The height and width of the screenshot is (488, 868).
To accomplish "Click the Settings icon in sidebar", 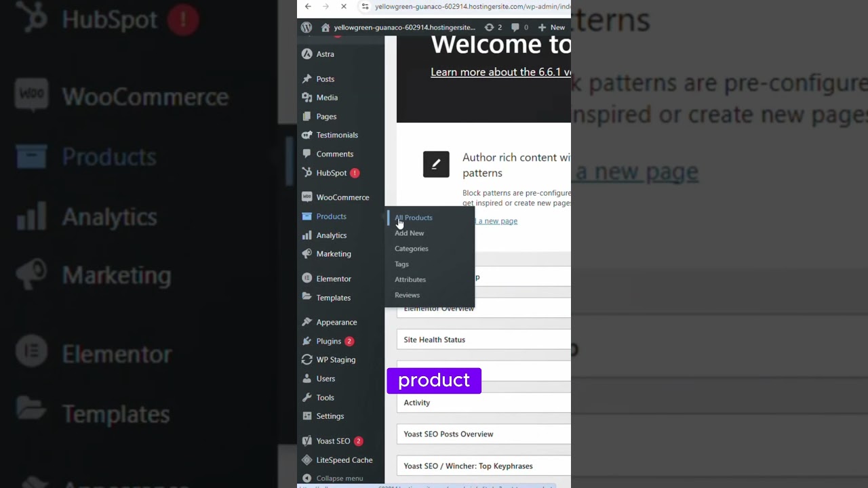I will (307, 416).
